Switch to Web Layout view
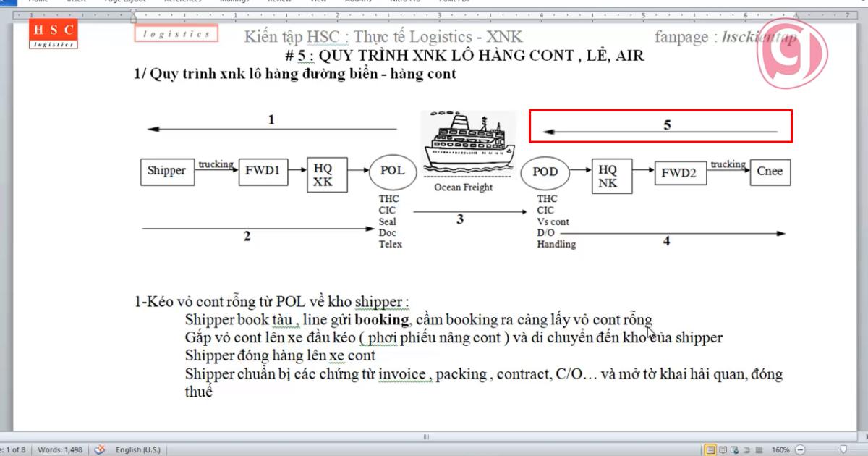This screenshot has height=456, width=868. (x=734, y=449)
